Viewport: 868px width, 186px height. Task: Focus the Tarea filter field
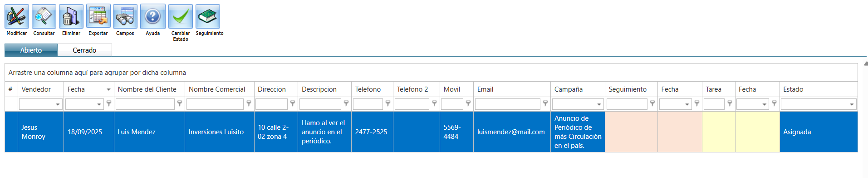(714, 104)
